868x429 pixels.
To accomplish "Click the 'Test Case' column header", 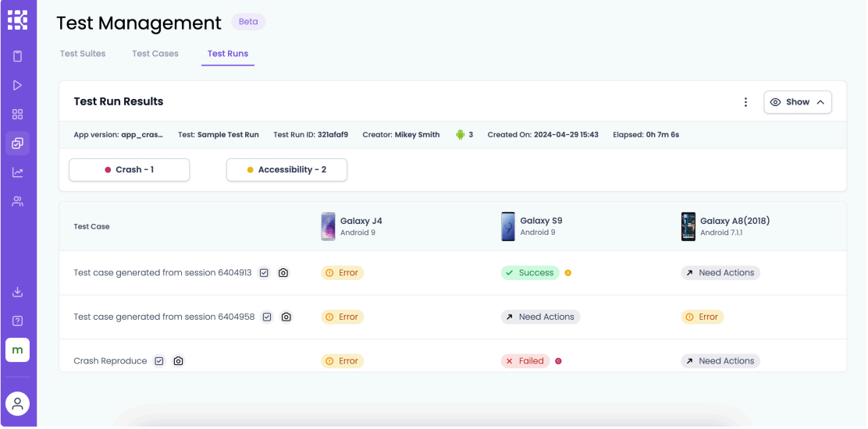I will pos(91,226).
